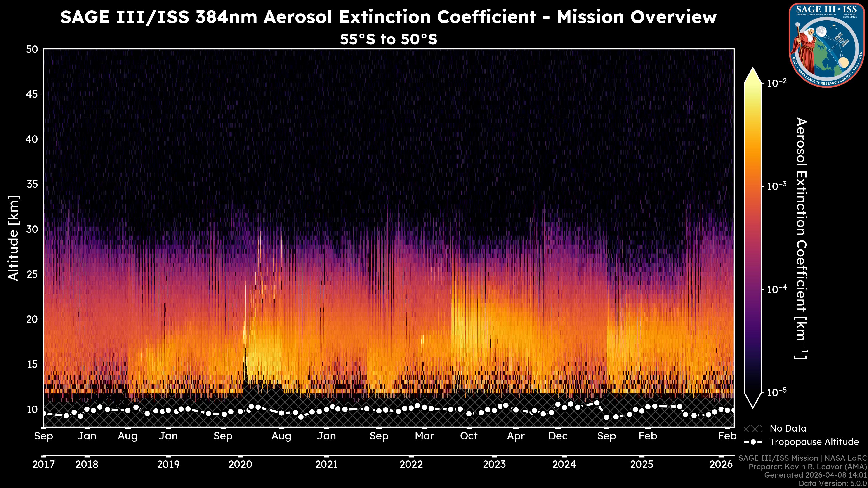
Task: Click the 35 altitude tick label
Action: point(32,184)
